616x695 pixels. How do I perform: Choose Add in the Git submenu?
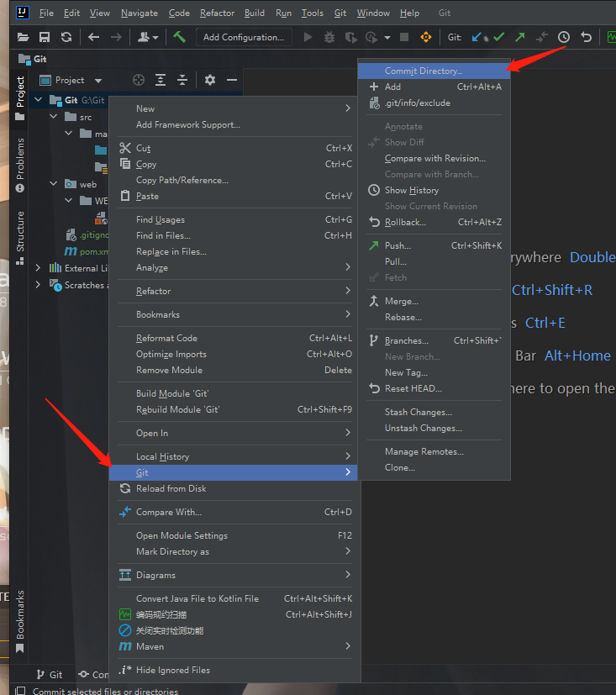pos(434,87)
